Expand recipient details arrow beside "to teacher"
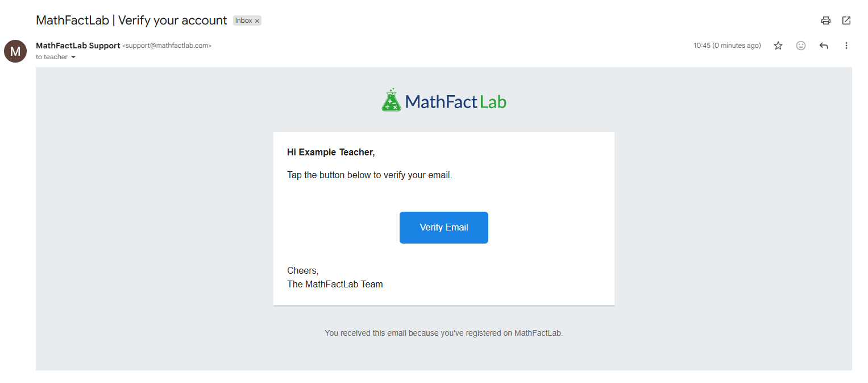Image resolution: width=868 pixels, height=383 pixels. click(73, 57)
